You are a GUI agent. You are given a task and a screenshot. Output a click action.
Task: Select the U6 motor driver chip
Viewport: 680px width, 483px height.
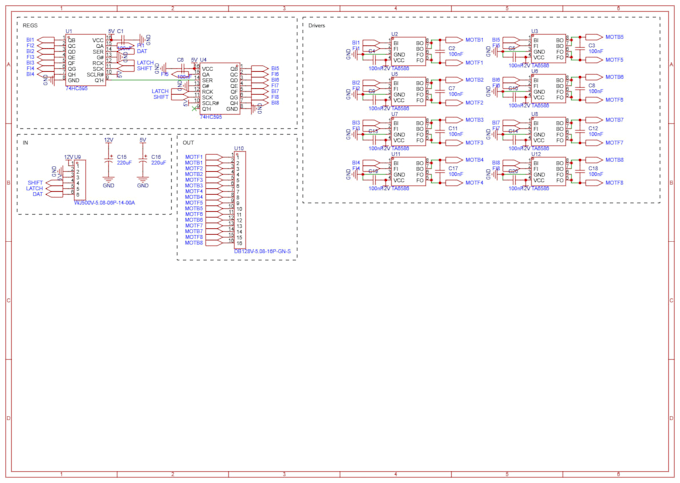548,89
